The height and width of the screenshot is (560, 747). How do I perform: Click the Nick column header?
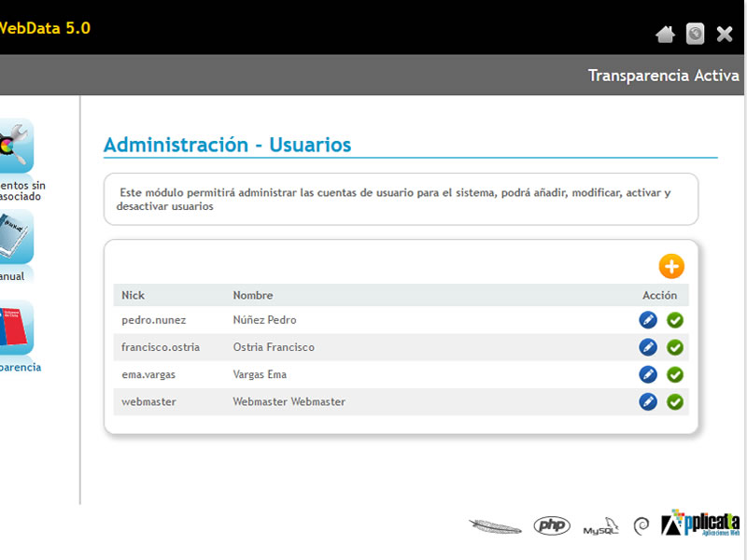click(x=133, y=295)
